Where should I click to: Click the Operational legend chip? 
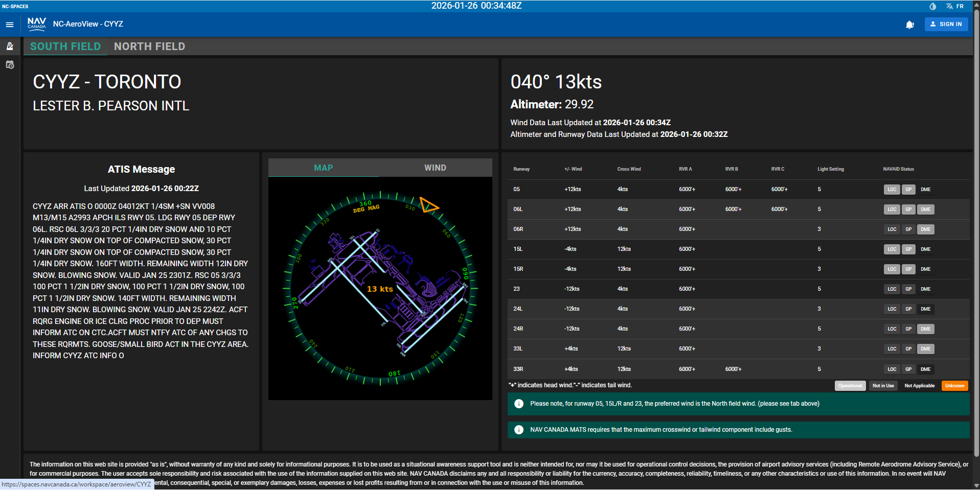pyautogui.click(x=850, y=385)
